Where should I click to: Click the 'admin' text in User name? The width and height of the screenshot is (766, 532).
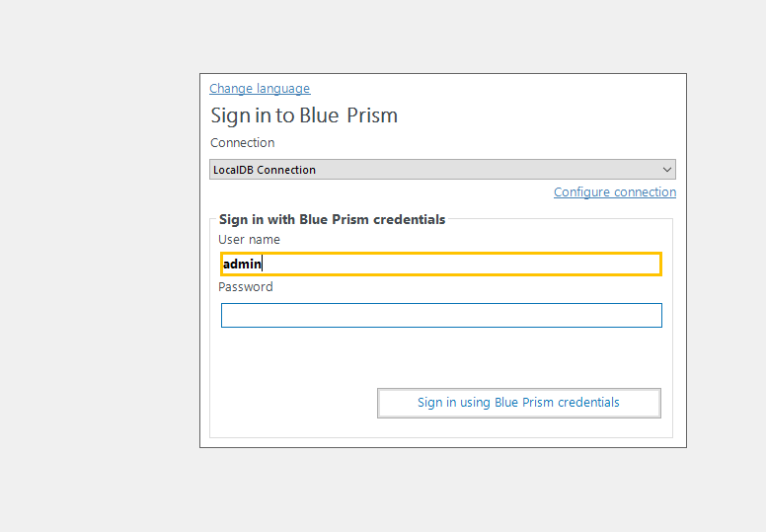pos(242,264)
